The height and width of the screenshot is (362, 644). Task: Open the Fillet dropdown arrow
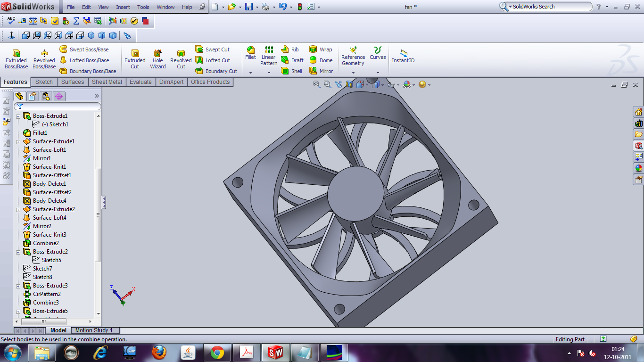pos(251,73)
